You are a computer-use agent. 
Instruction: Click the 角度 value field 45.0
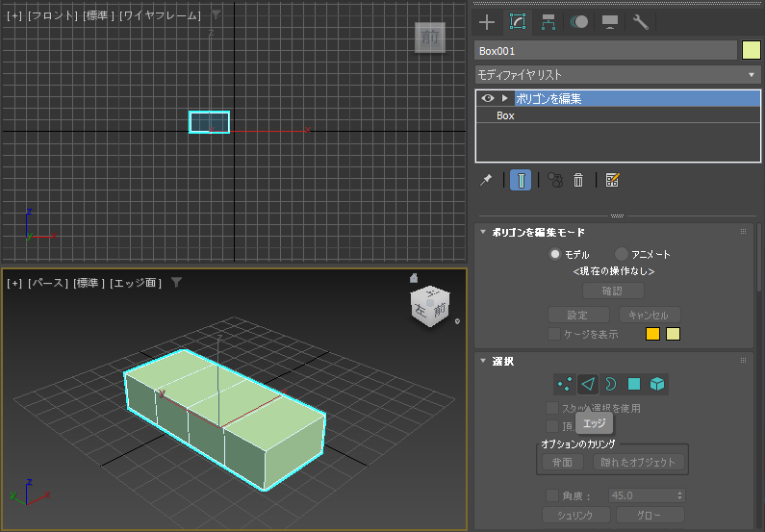point(641,495)
